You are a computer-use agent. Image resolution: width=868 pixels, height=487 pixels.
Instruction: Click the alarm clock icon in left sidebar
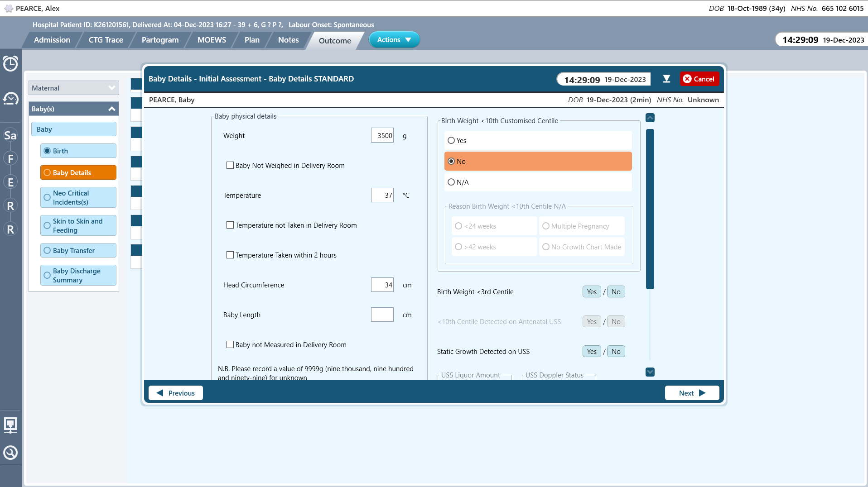coord(10,63)
